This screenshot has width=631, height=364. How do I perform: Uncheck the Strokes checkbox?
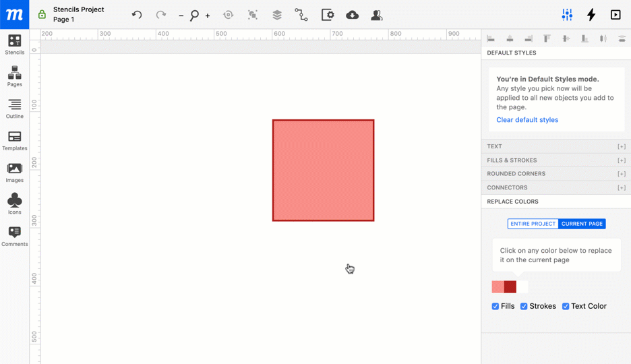[524, 307]
